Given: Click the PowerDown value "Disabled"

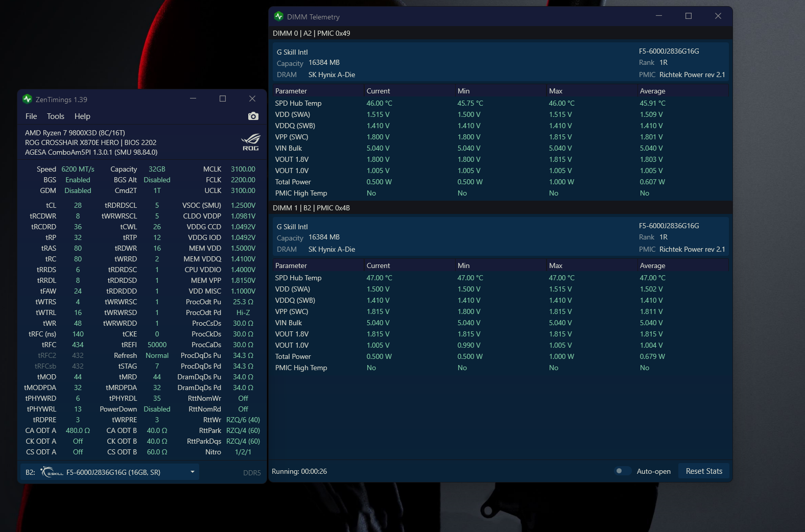Looking at the screenshot, I should (157, 409).
